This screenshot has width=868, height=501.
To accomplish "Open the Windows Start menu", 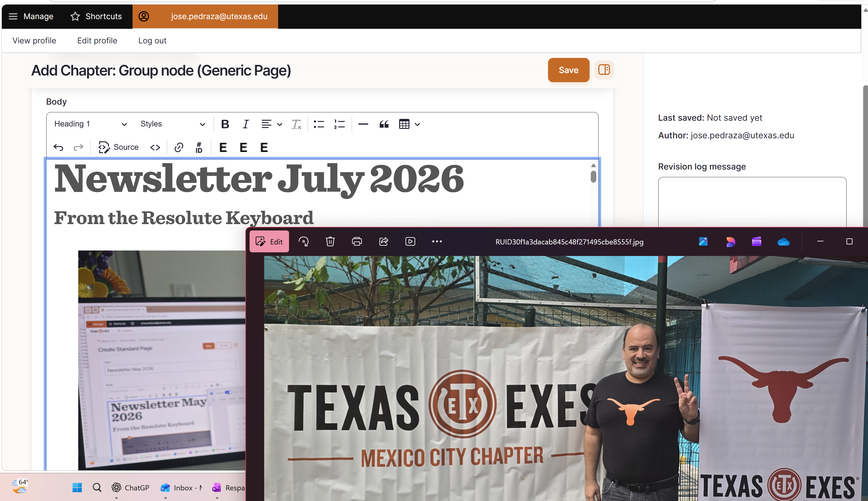I will [x=77, y=488].
